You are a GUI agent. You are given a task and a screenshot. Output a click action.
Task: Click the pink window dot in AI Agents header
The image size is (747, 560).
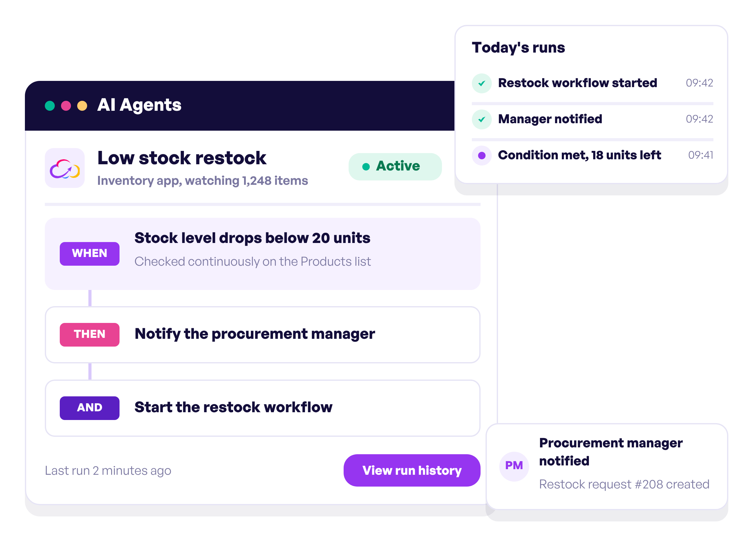pos(66,106)
